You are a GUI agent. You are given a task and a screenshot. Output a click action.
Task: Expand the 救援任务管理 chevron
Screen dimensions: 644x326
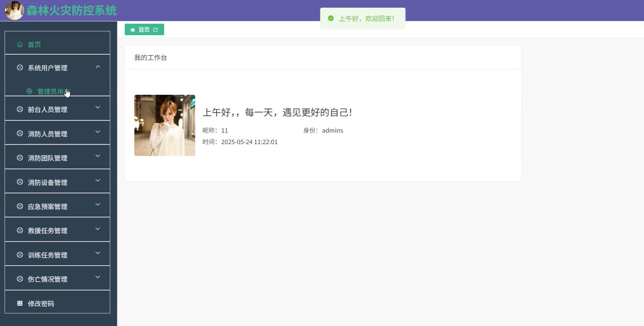pos(98,229)
